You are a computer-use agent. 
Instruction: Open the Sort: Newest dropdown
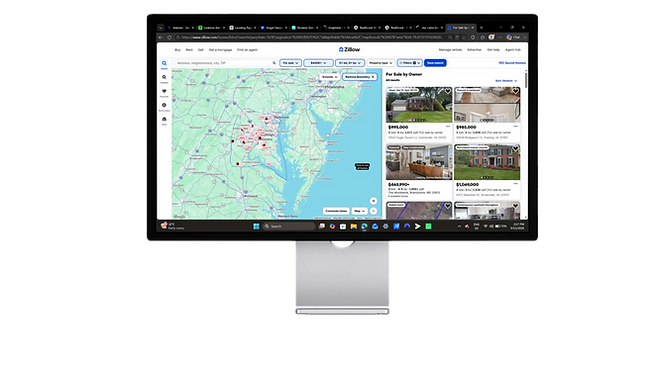506,81
